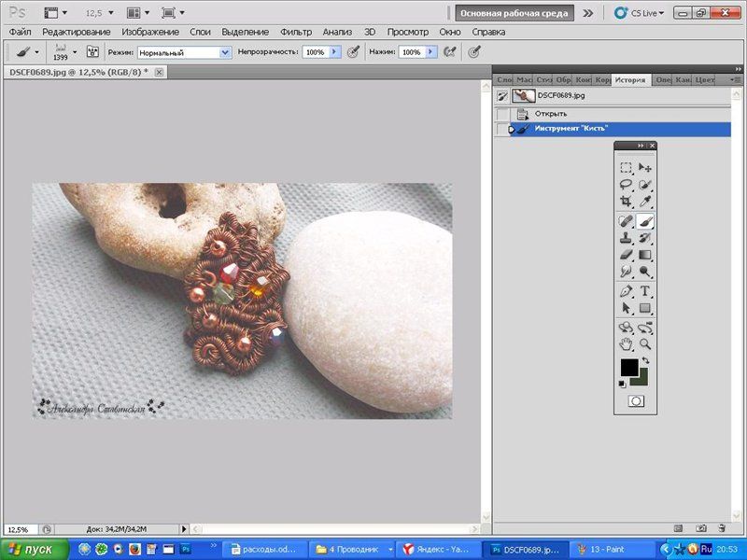Open the Пуск start menu

[35, 550]
